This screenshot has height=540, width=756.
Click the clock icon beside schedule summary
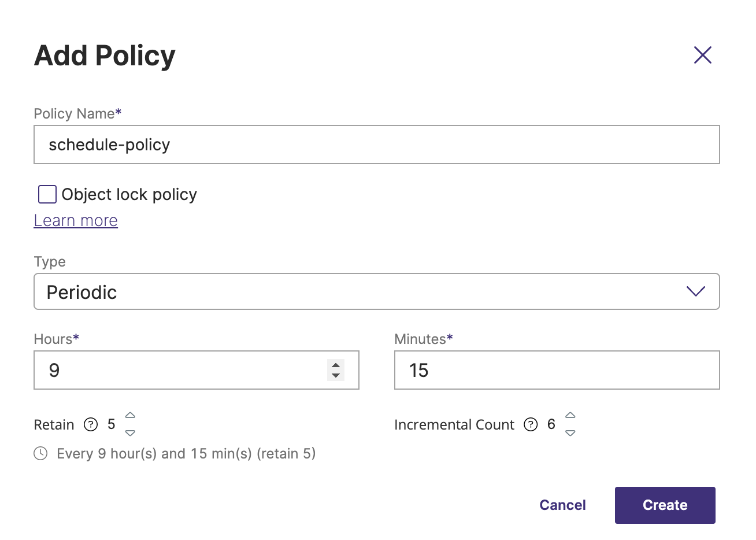coord(40,454)
